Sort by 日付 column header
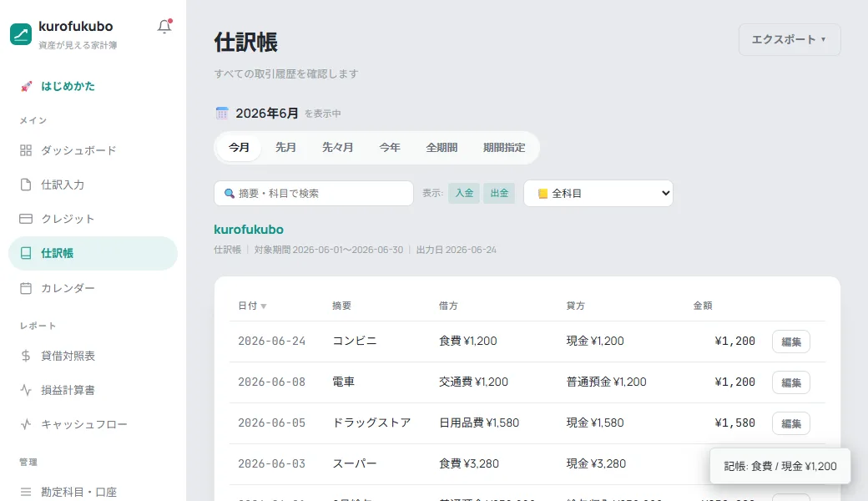Screen dimensions: 868x501 [x=252, y=306]
